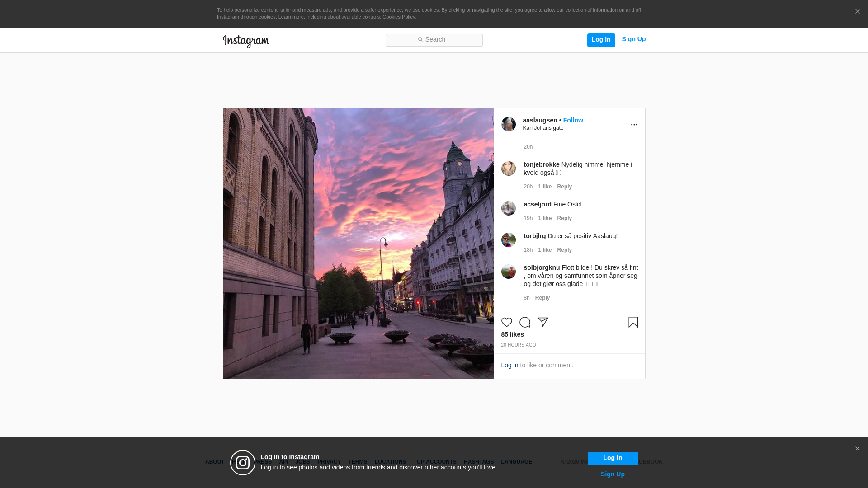Dismiss the cookie notice banner
868x488 pixels.
(857, 12)
